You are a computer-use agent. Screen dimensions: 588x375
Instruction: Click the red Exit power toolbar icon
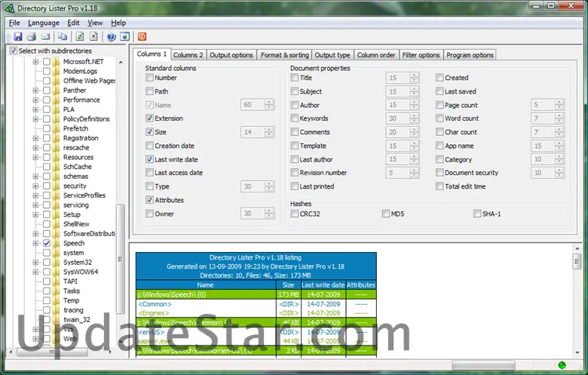142,36
